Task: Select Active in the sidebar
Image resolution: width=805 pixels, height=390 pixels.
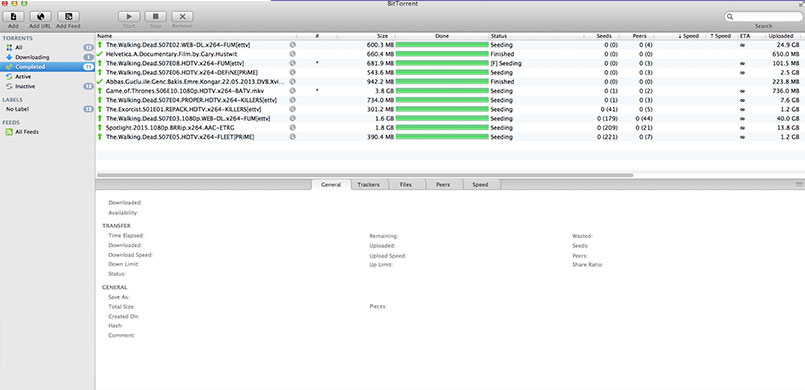Action: [47, 77]
